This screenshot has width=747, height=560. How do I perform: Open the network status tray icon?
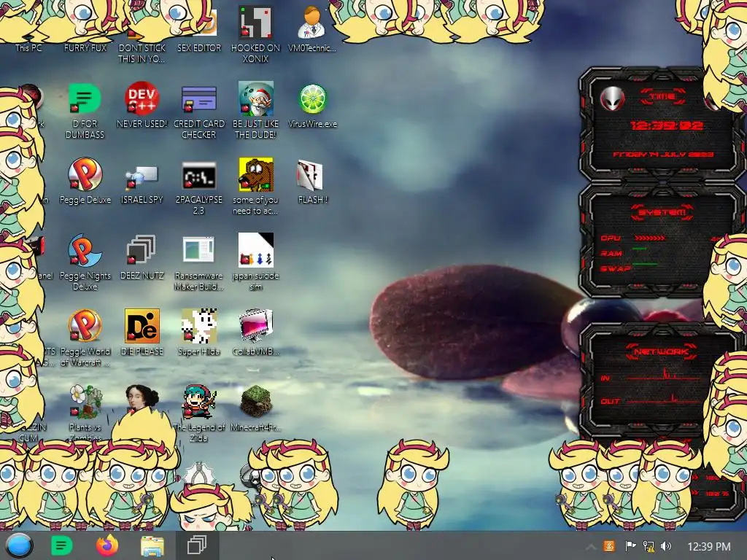click(649, 546)
